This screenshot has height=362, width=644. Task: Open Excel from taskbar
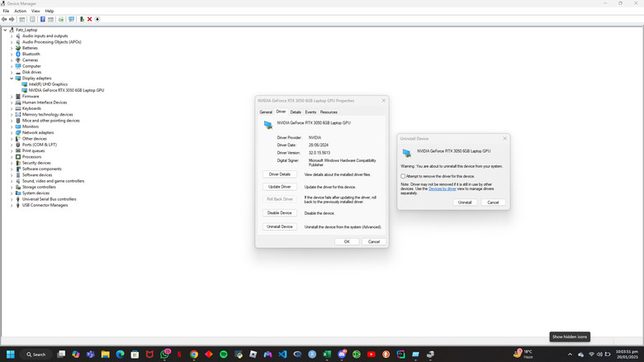tap(327, 355)
